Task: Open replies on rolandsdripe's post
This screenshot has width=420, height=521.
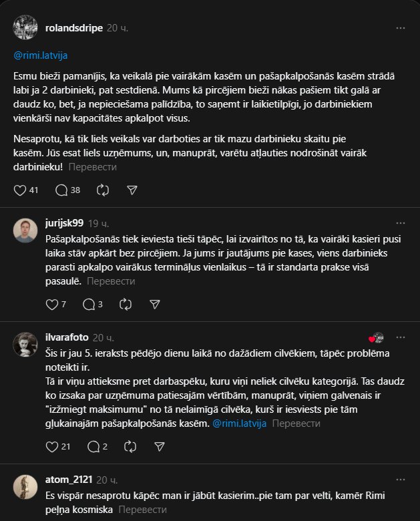Action: (61, 190)
